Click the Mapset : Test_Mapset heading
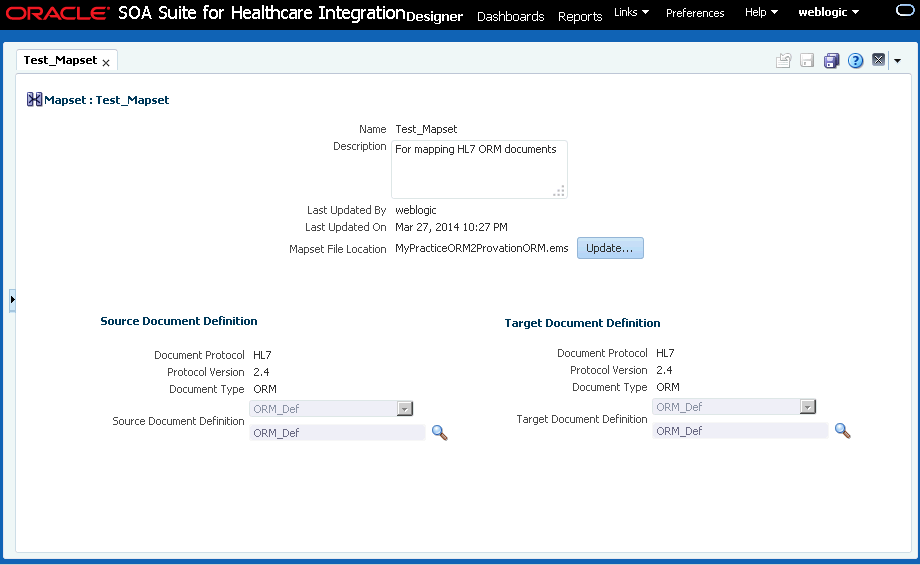 point(107,100)
